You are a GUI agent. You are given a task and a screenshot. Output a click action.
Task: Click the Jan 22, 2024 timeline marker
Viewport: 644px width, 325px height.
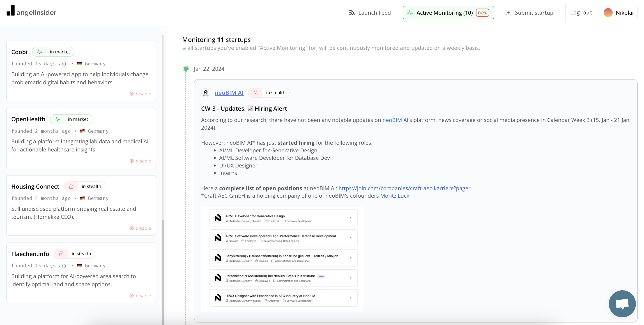186,69
